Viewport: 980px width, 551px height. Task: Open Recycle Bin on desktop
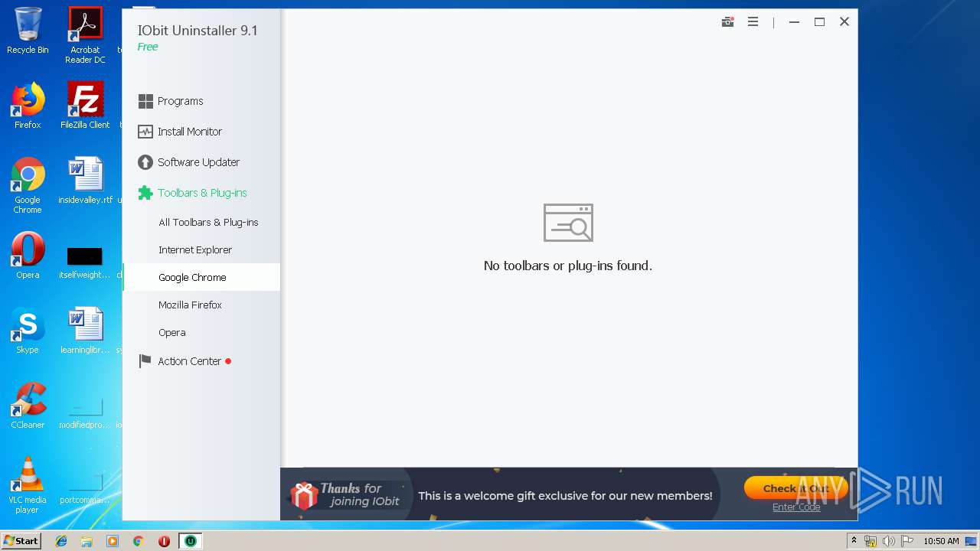pyautogui.click(x=28, y=31)
